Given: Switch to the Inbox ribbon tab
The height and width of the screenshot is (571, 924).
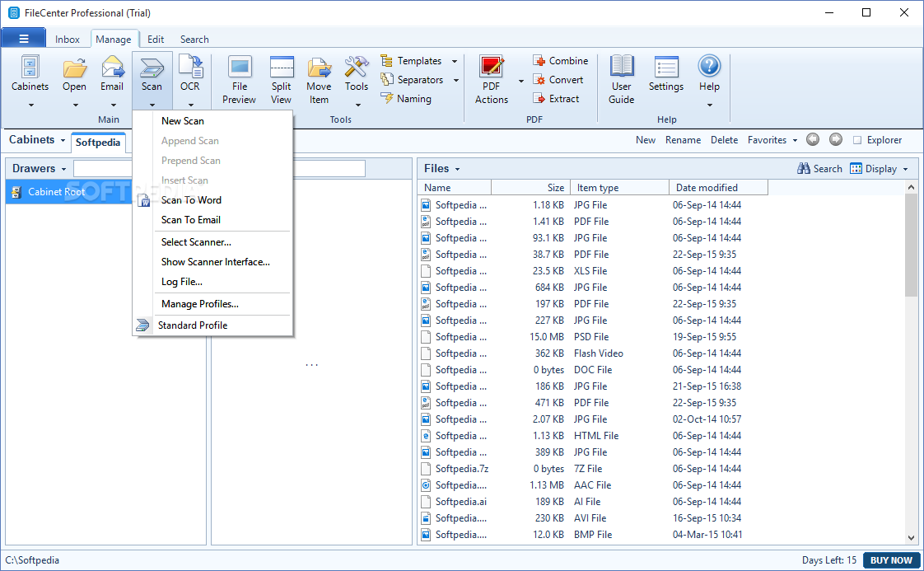Looking at the screenshot, I should tap(68, 40).
